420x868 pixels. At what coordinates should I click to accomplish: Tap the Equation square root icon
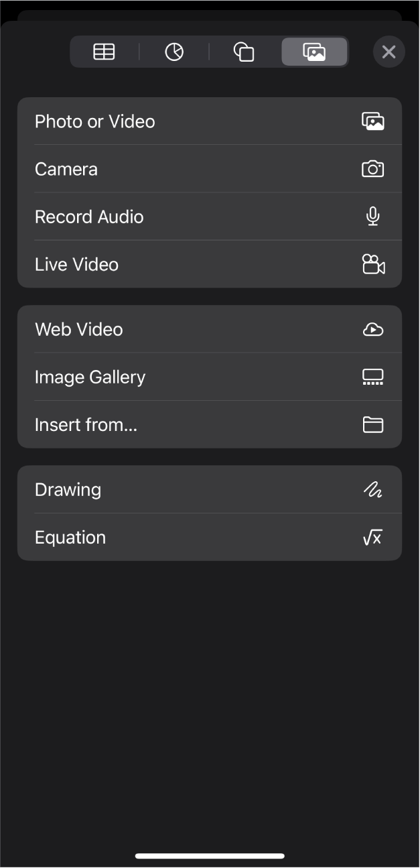click(x=373, y=537)
